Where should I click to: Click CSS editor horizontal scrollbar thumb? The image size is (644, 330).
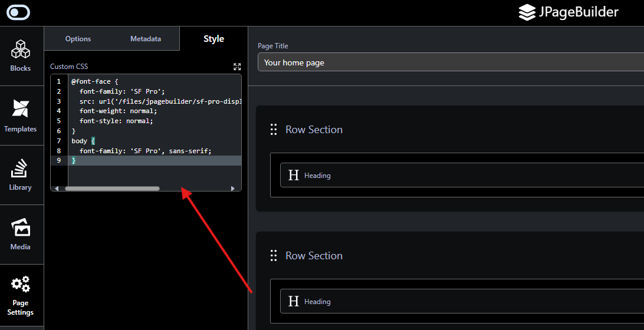(x=112, y=189)
